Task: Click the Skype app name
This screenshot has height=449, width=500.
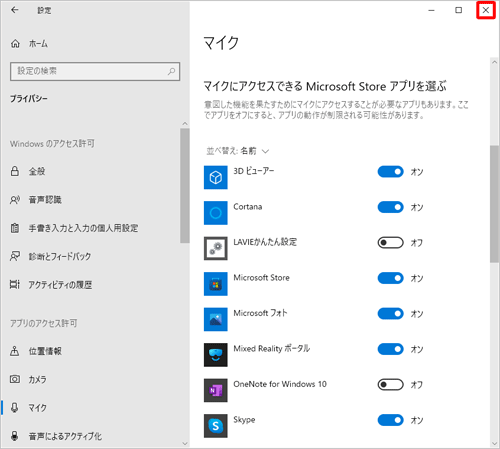Action: (x=244, y=420)
